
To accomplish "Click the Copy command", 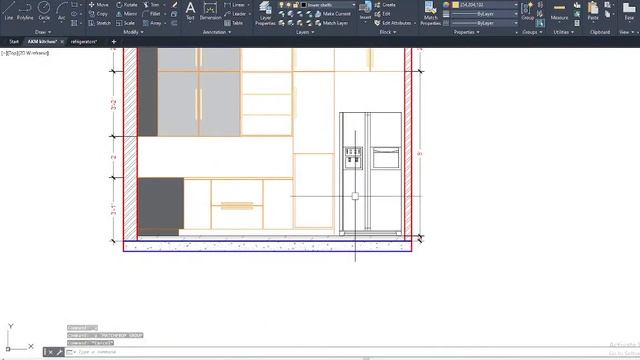I will click(x=98, y=14).
